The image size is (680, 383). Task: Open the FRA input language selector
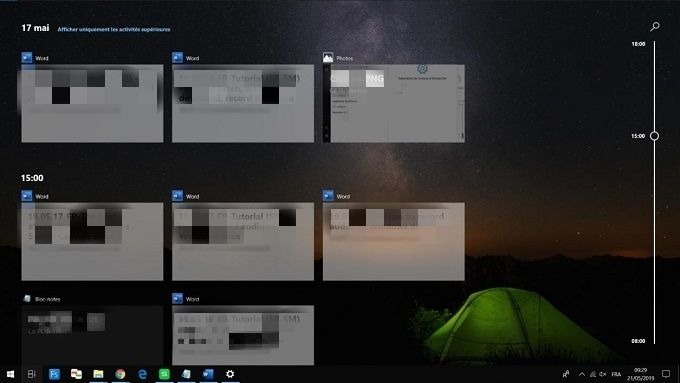click(x=616, y=374)
